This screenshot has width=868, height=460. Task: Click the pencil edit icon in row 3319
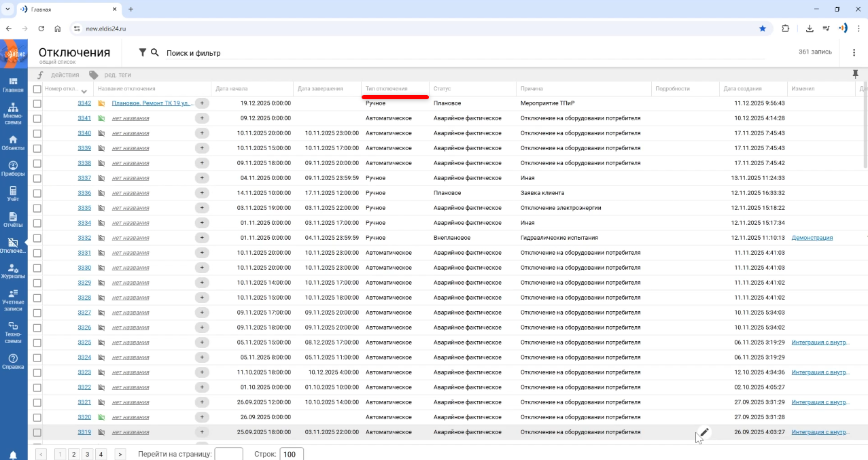coord(704,432)
